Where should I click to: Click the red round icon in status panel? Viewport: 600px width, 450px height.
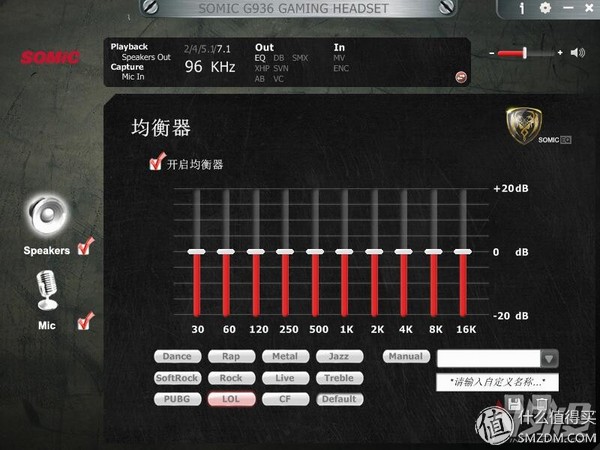pyautogui.click(x=459, y=76)
